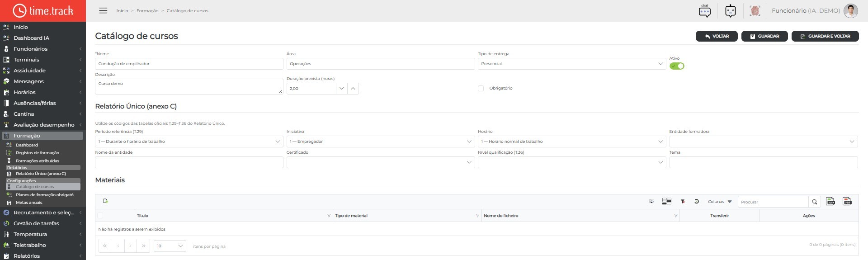Expand Ausências/férias sidebar menu
This screenshot has width=868, height=260.
(x=43, y=103)
